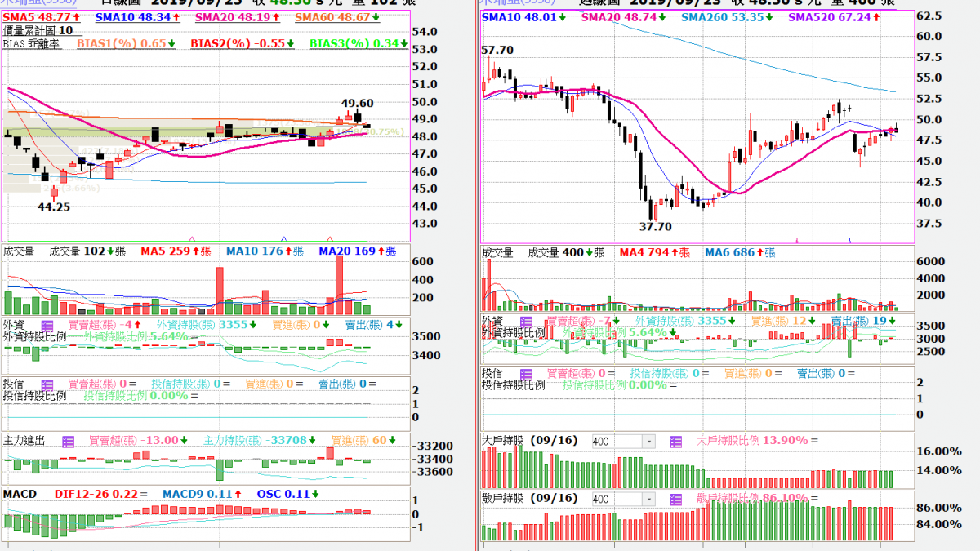Click the 37.70 low price label
Viewport: 980px width, 551px height.
[x=655, y=226]
